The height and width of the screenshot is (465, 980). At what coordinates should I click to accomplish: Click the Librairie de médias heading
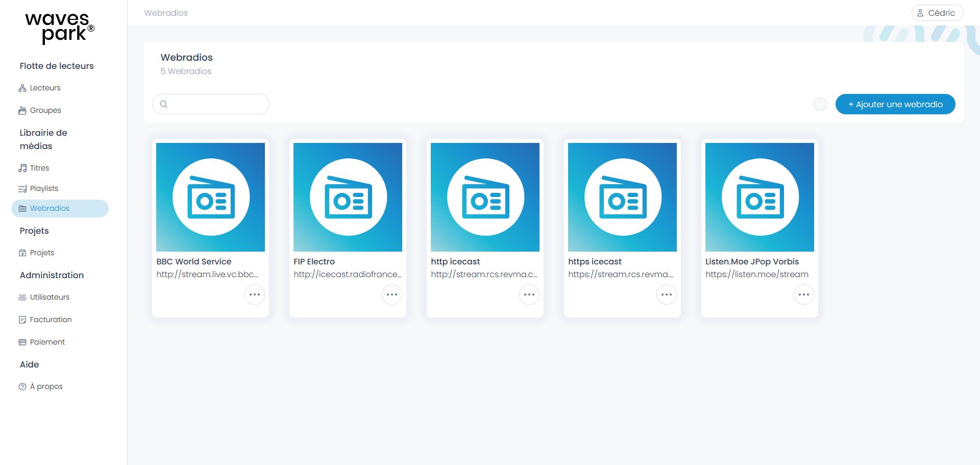point(43,139)
